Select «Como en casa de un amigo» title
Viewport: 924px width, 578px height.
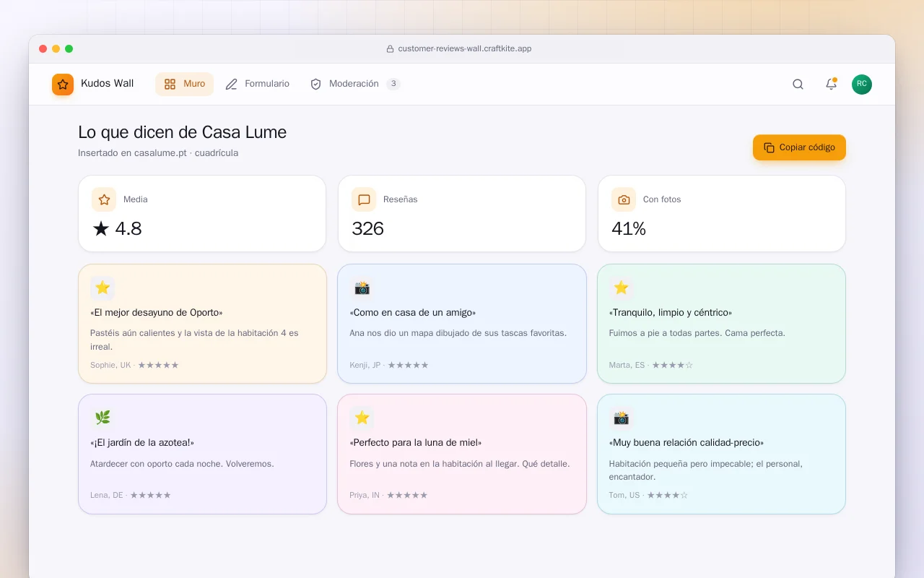click(x=413, y=313)
